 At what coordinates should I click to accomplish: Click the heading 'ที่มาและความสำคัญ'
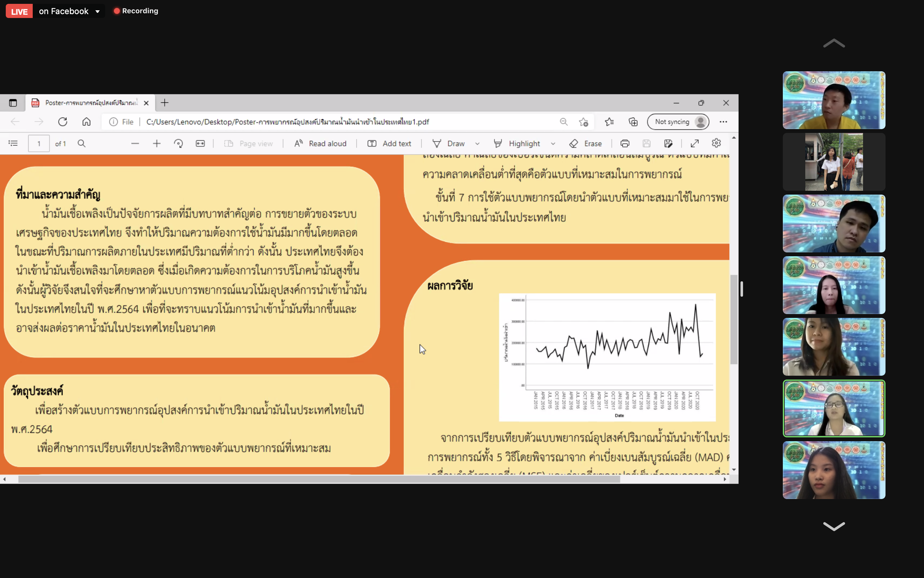coord(58,194)
